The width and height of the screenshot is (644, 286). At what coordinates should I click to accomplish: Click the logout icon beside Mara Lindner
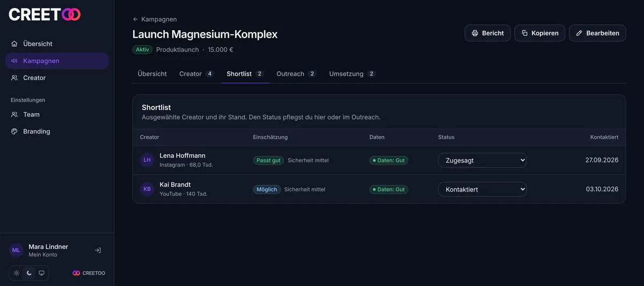click(98, 250)
